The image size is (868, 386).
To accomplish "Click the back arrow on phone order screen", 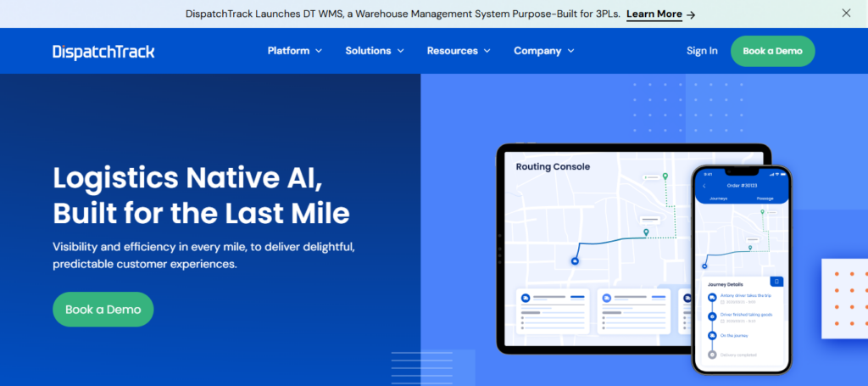I will point(704,186).
